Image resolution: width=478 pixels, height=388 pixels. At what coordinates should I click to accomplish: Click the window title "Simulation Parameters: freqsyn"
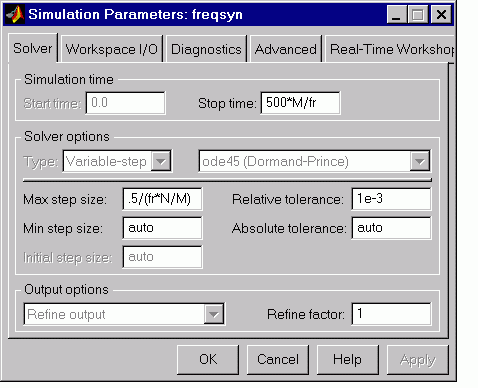pyautogui.click(x=135, y=14)
